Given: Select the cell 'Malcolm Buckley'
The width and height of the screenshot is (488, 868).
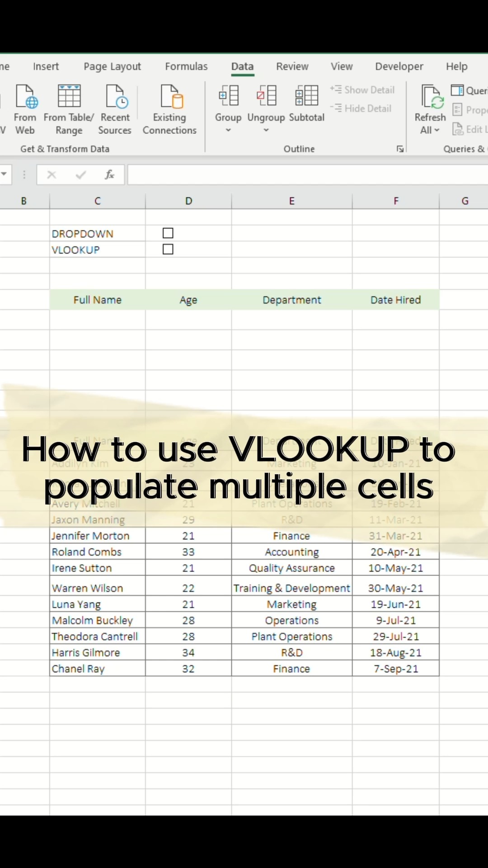Looking at the screenshot, I should click(98, 620).
